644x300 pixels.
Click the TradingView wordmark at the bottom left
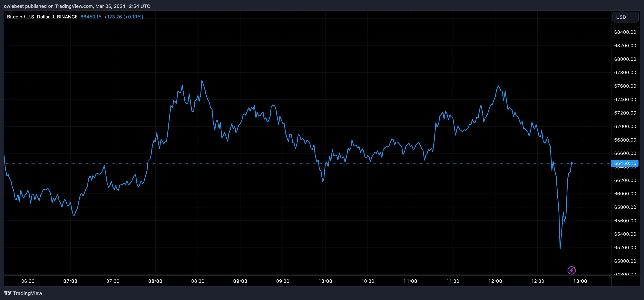(28, 293)
